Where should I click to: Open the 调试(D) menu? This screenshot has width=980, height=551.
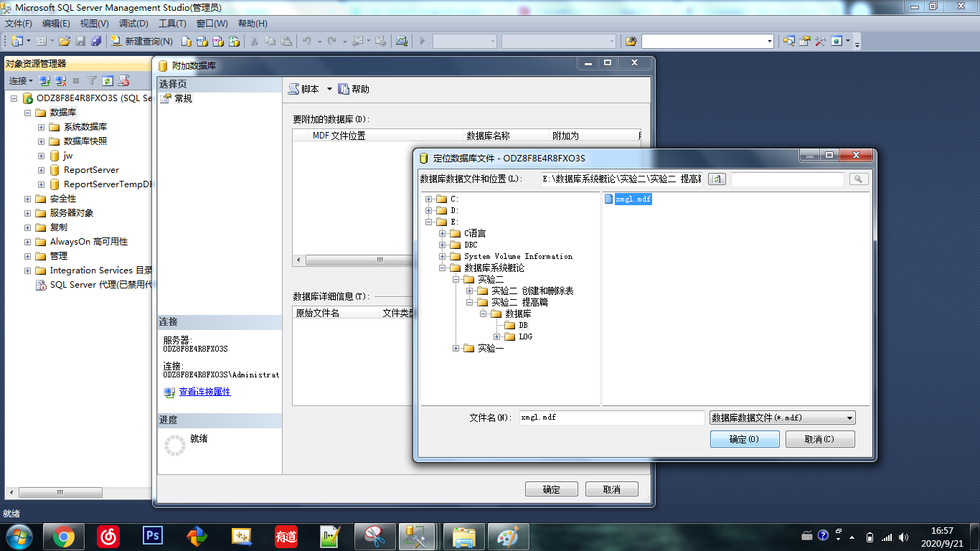[x=133, y=24]
